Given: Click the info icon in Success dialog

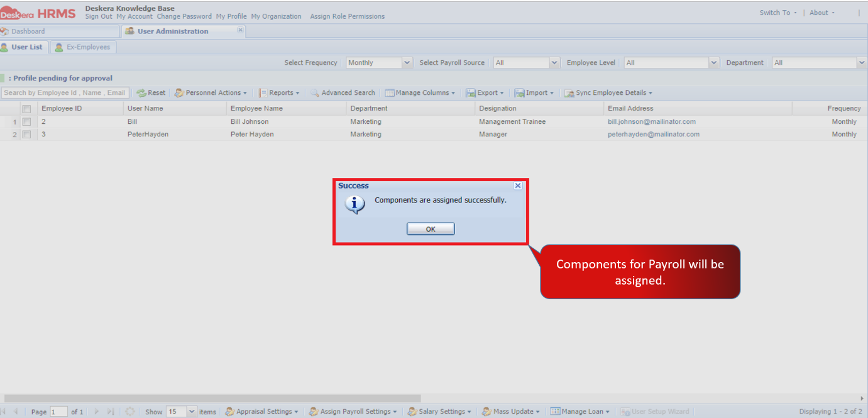Looking at the screenshot, I should 354,204.
